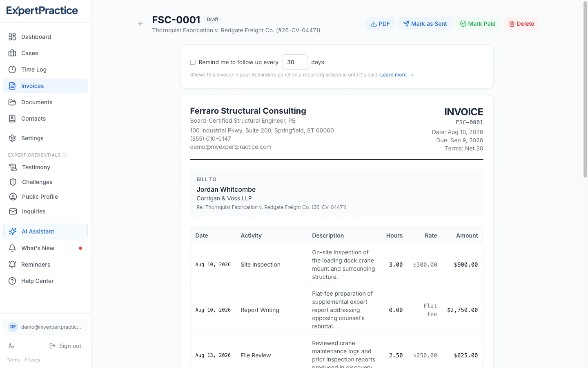Select Documents in the sidebar

coord(45,102)
